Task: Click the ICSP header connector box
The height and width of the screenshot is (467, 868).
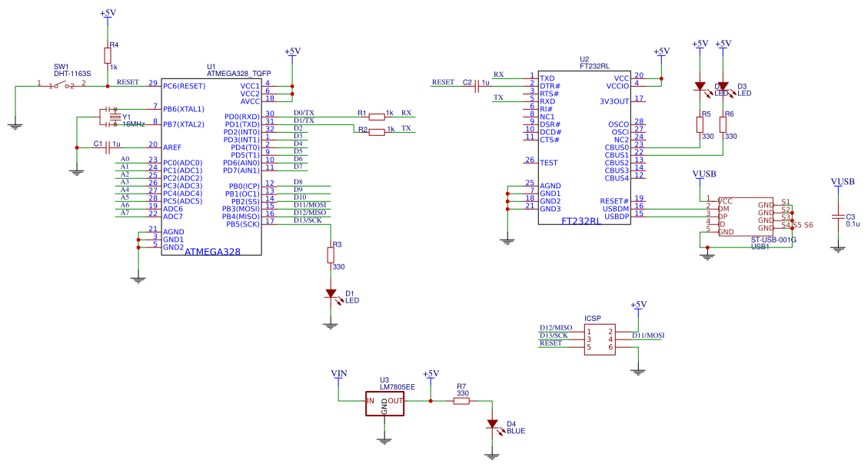Action: (600, 339)
